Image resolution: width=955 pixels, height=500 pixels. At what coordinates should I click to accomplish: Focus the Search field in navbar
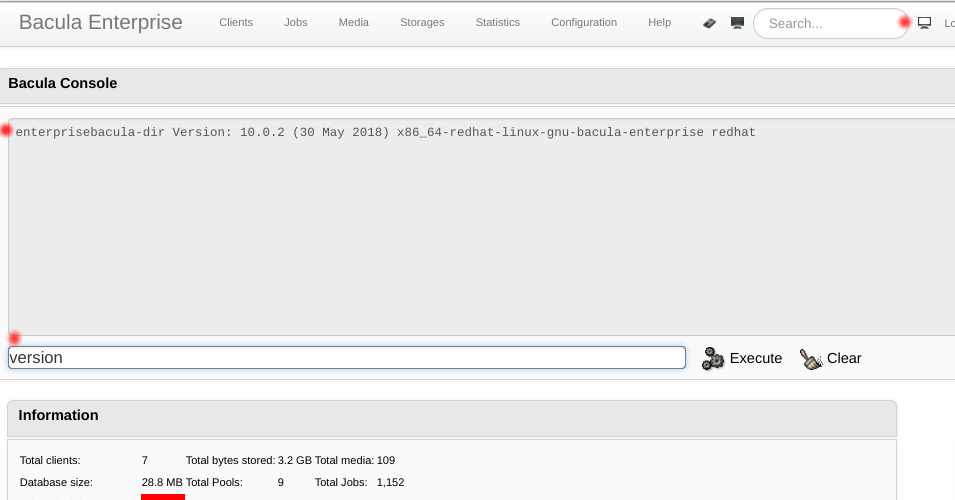click(x=831, y=23)
